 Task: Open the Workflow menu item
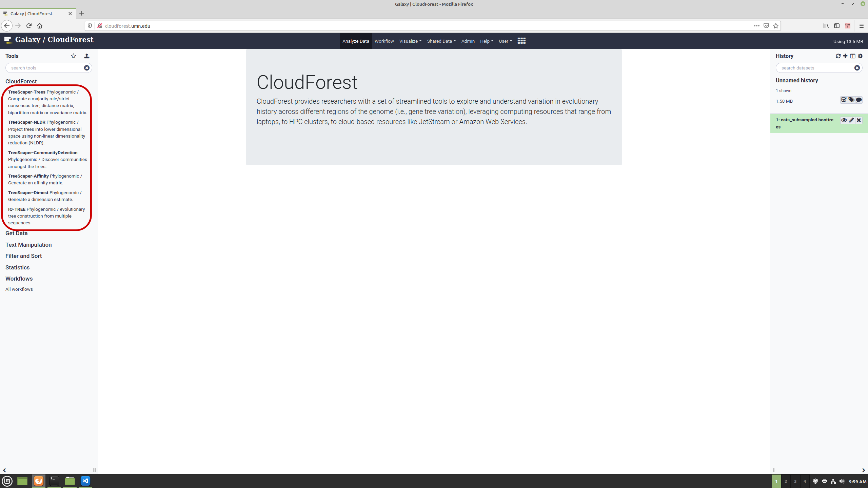click(384, 41)
